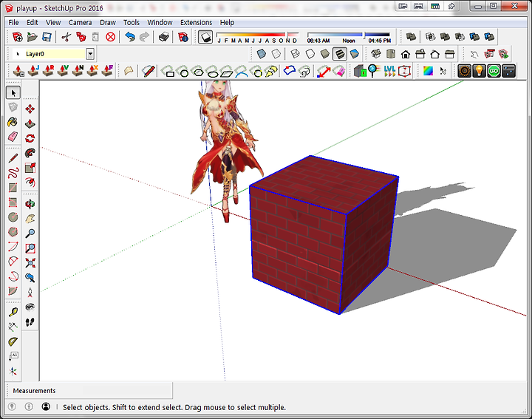This screenshot has width=532, height=419.
Task: Select the Eraser tool
Action: (x=13, y=137)
